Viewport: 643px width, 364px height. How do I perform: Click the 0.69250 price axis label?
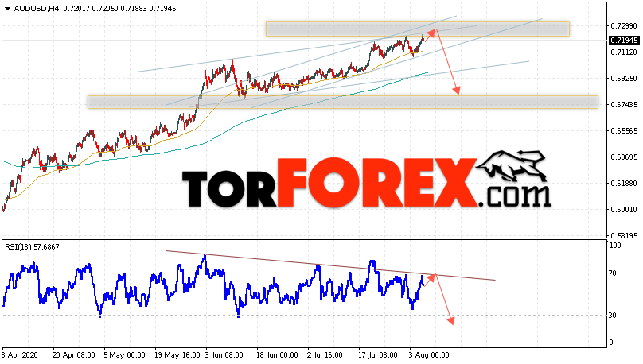[624, 79]
